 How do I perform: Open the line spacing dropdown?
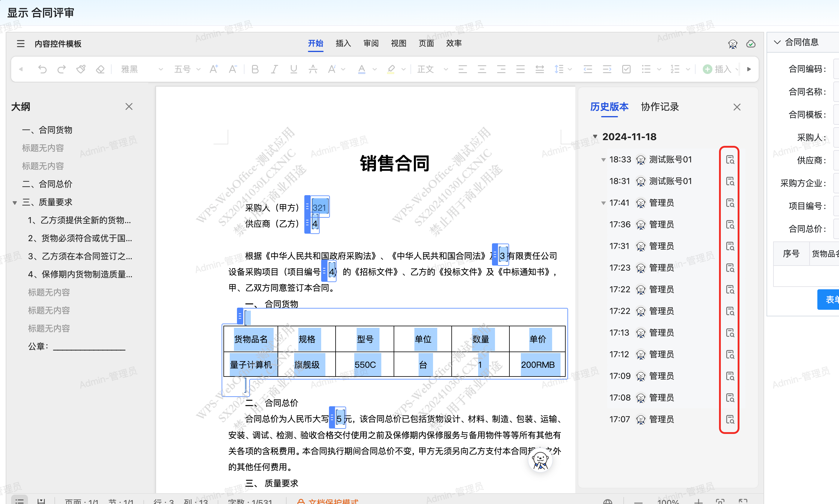point(570,70)
